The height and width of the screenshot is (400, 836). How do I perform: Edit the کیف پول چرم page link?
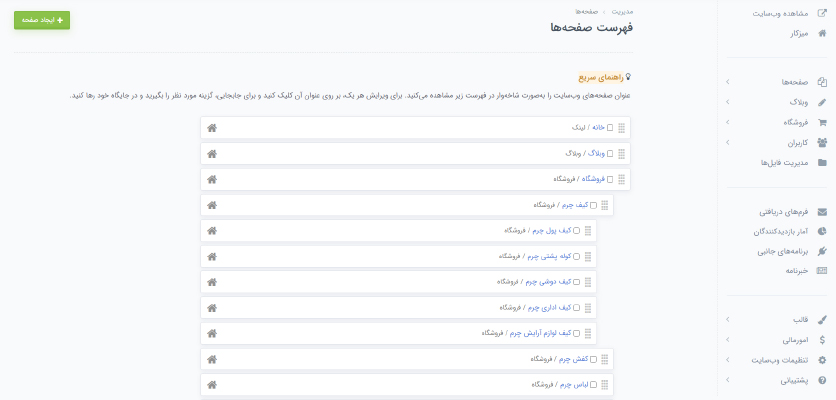[x=552, y=231]
